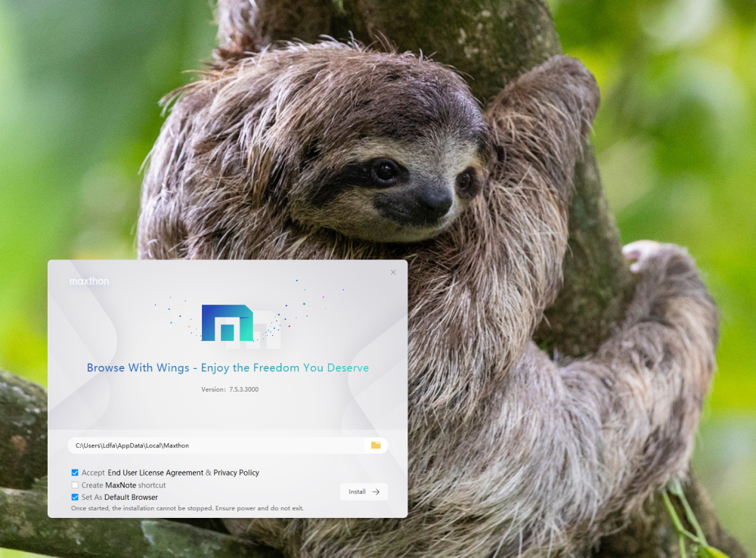Click the maxthon brand text
Image resolution: width=756 pixels, height=558 pixels.
coord(89,281)
